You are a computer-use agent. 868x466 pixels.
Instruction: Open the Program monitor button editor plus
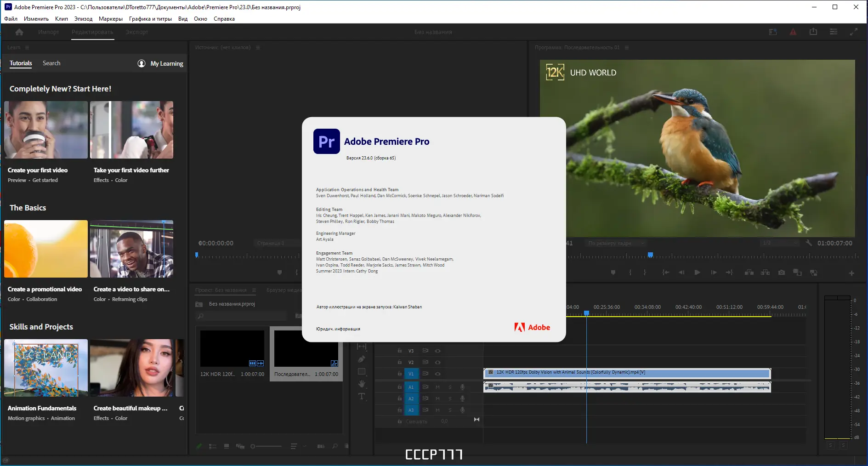click(851, 273)
